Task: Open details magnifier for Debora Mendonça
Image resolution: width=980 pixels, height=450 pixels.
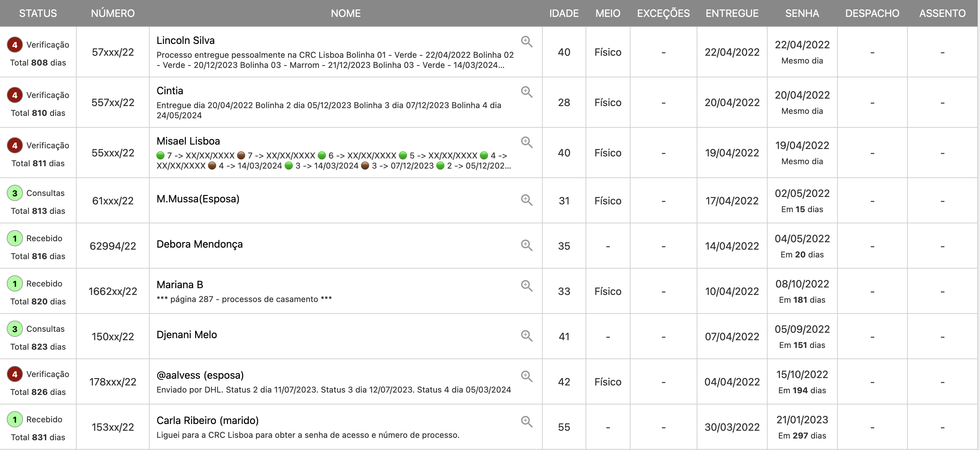Action: (x=526, y=245)
